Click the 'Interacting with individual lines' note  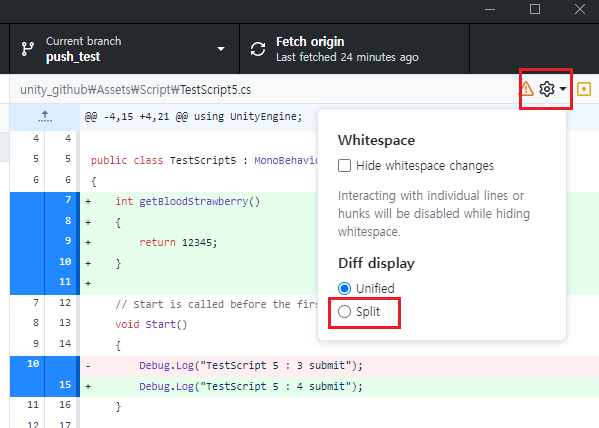tap(434, 214)
